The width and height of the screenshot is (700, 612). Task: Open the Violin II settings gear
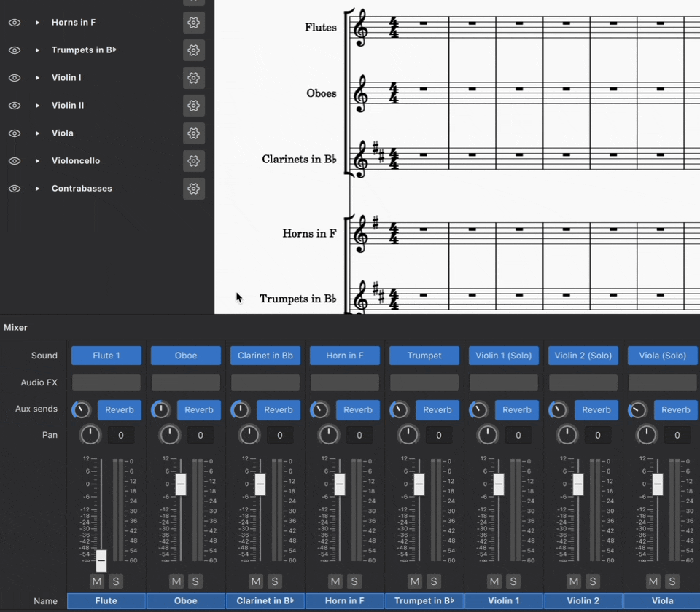pos(193,106)
